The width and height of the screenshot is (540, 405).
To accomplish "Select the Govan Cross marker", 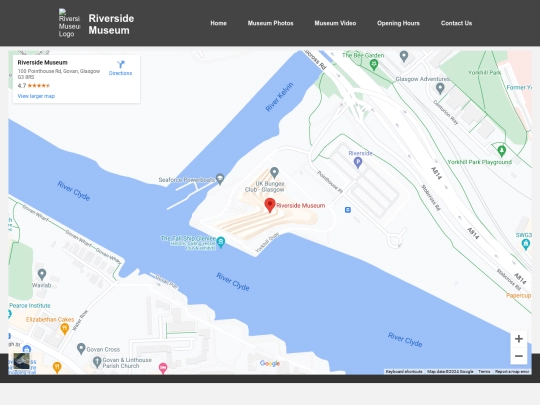I will tap(81, 349).
